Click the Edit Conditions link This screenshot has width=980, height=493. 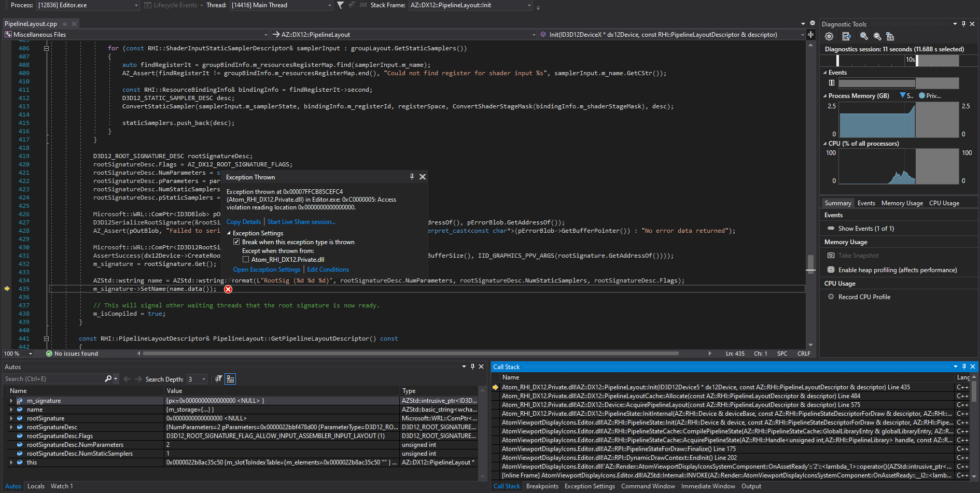click(x=328, y=270)
